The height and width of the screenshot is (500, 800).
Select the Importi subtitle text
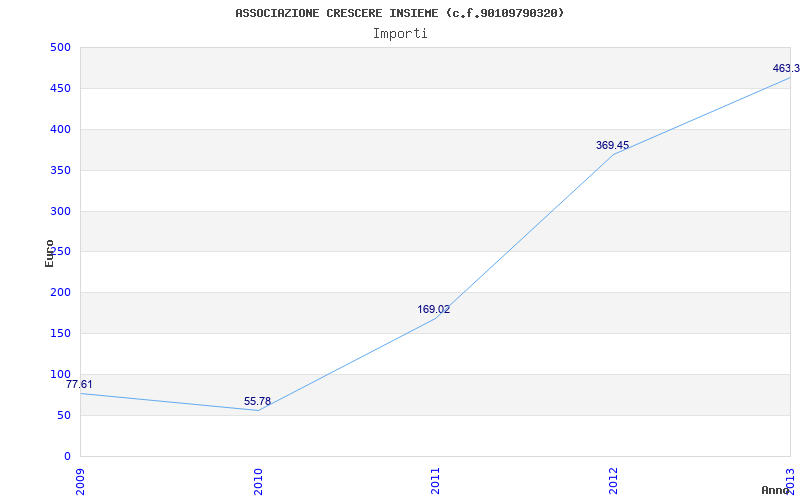click(x=399, y=34)
